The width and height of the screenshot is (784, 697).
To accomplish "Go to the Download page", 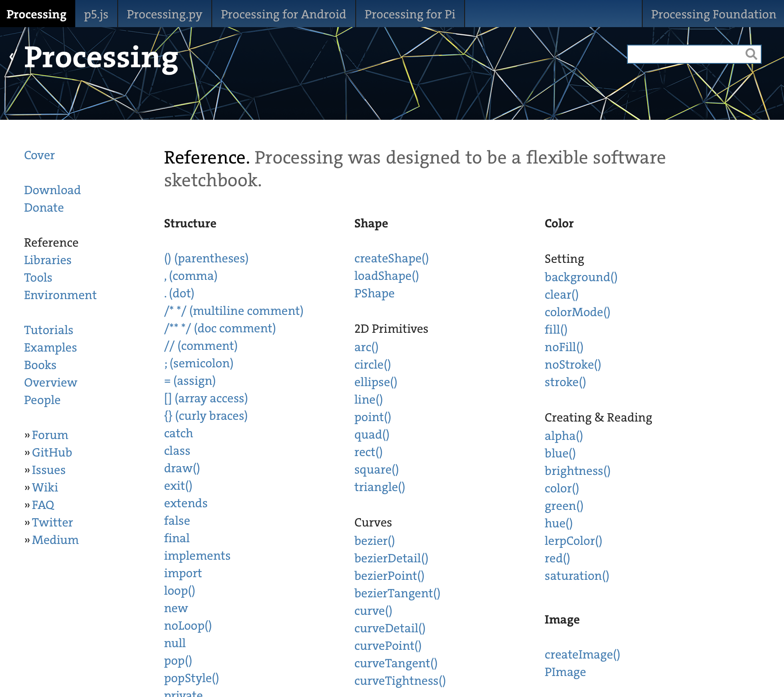I will click(52, 190).
